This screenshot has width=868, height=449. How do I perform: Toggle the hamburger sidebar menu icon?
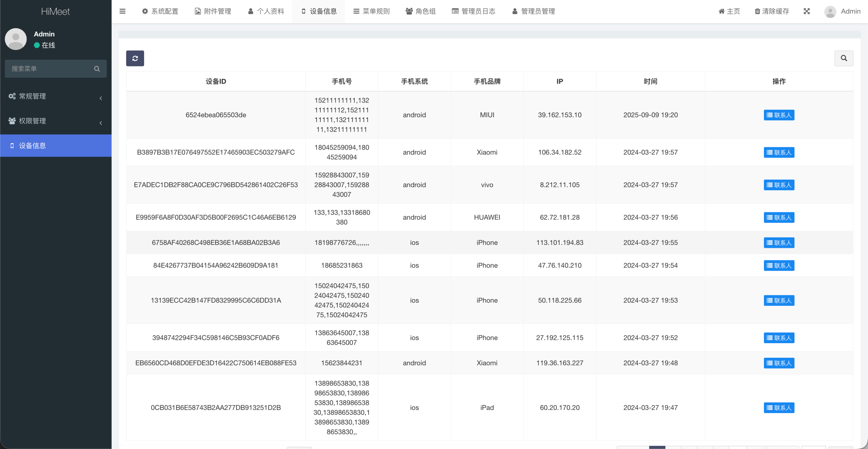pyautogui.click(x=122, y=11)
